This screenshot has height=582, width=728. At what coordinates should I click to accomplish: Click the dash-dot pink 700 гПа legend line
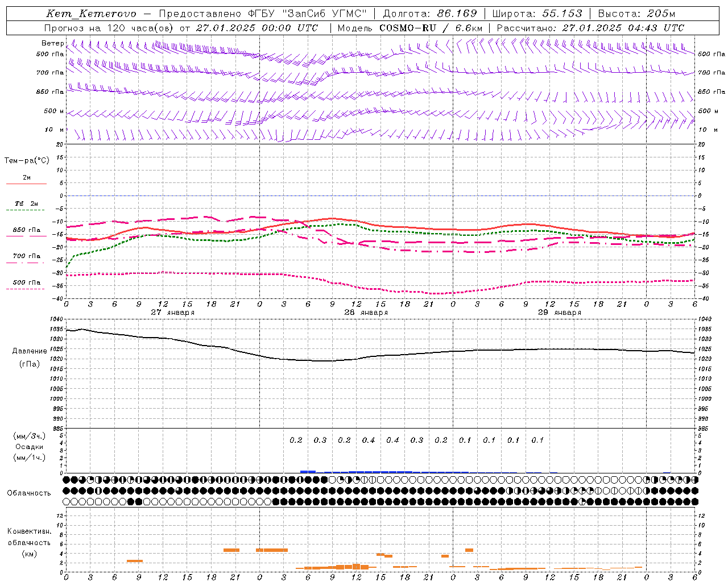click(26, 262)
